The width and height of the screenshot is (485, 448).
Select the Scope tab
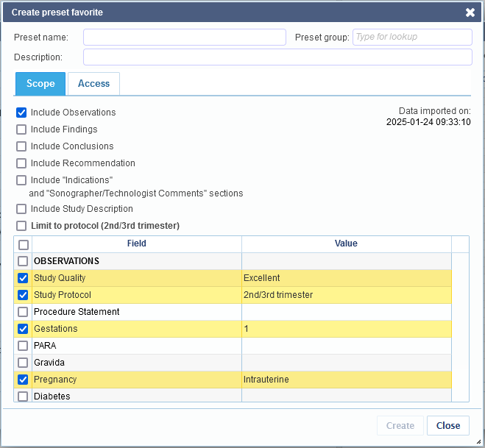(x=40, y=83)
